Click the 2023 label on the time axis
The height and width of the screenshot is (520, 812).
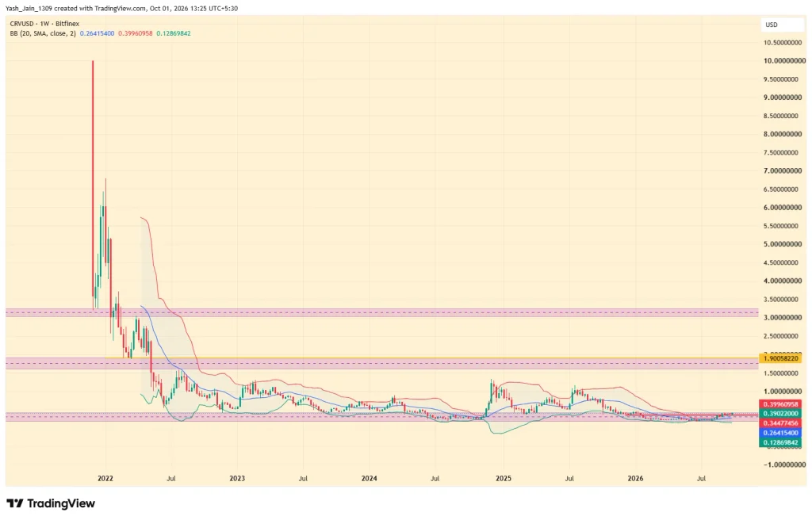pos(237,479)
